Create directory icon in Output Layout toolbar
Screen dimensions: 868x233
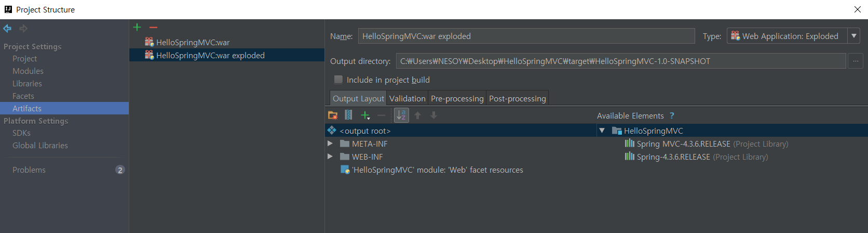pos(333,115)
